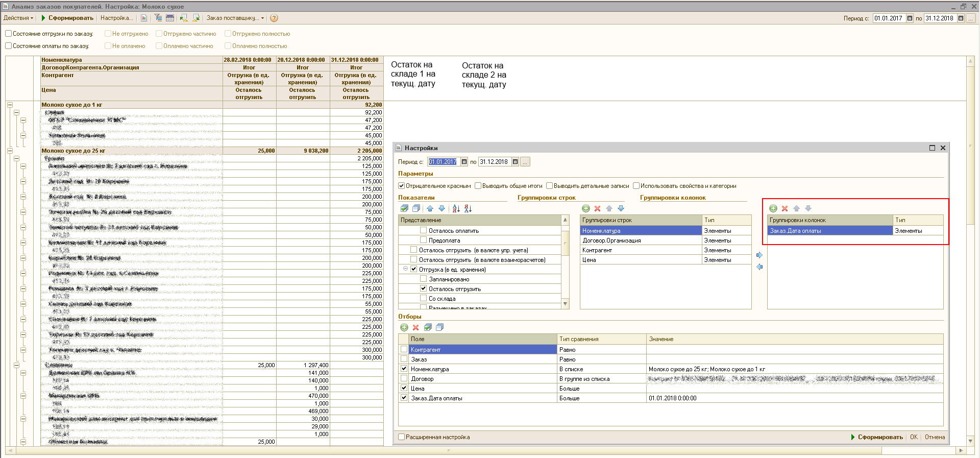This screenshot has width=980, height=458.
Task: Disable the Отрицательное красным checkbox
Action: 402,186
